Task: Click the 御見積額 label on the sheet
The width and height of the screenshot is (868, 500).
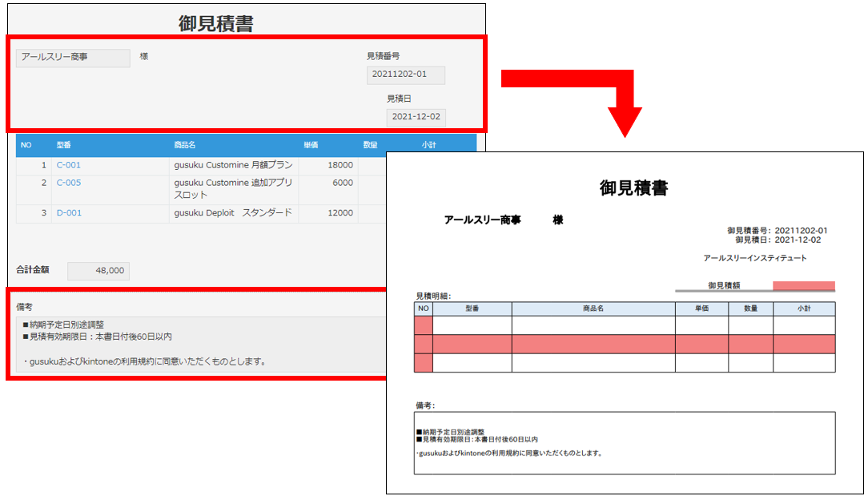Action: [724, 286]
